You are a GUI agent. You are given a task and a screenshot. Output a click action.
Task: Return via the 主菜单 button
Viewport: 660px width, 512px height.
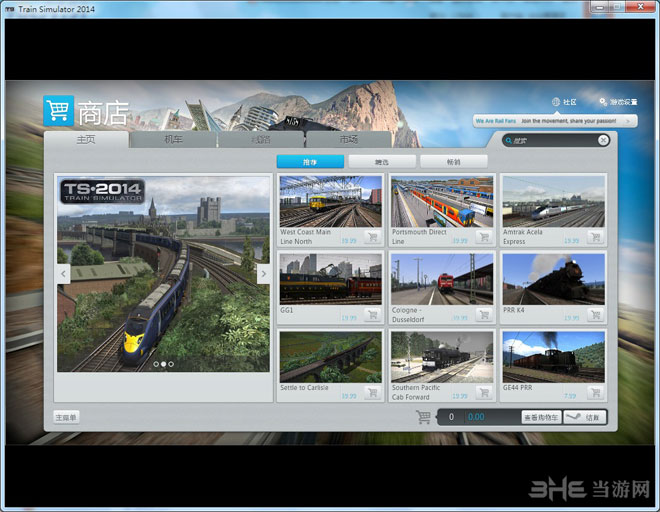click(66, 417)
